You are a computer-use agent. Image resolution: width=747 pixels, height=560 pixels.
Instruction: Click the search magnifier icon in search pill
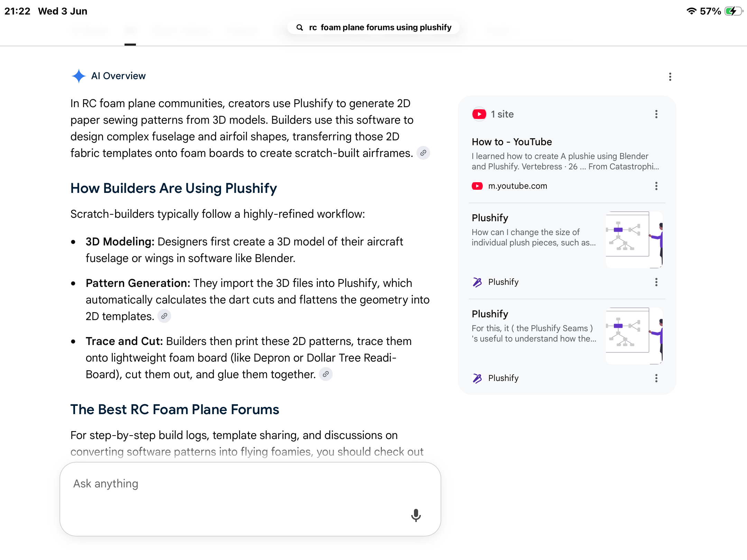coord(300,27)
